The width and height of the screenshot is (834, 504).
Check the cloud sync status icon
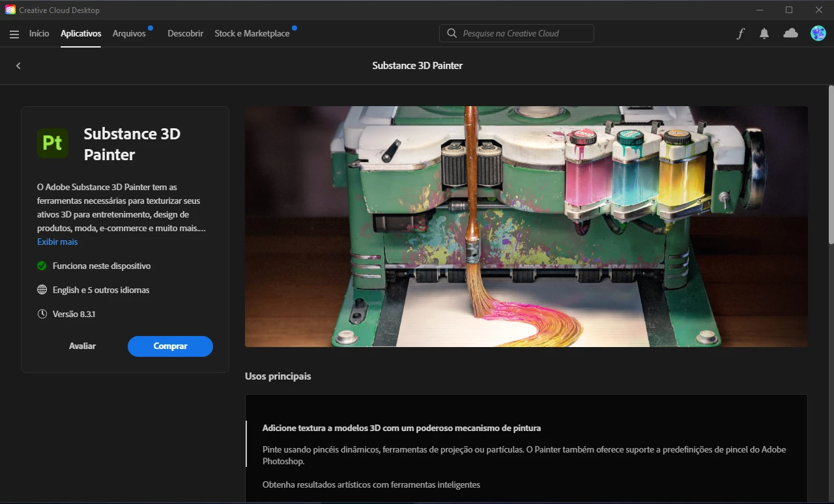coord(790,33)
